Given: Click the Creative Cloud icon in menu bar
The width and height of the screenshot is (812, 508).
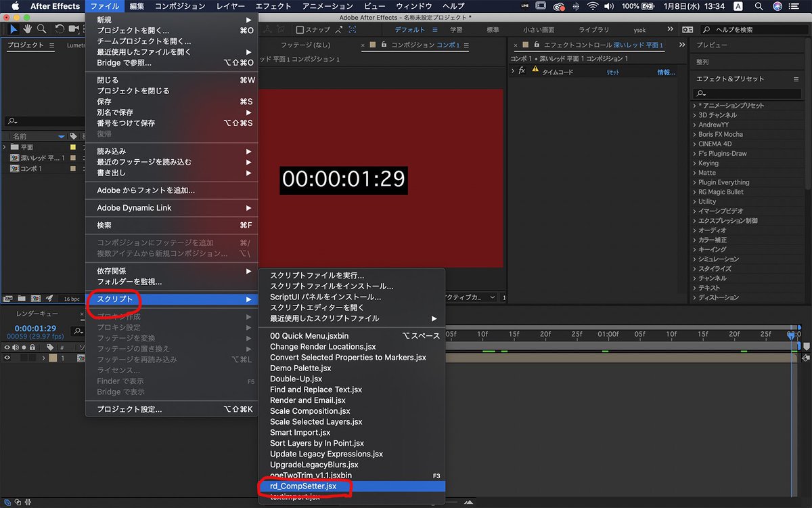Looking at the screenshot, I should (559, 6).
